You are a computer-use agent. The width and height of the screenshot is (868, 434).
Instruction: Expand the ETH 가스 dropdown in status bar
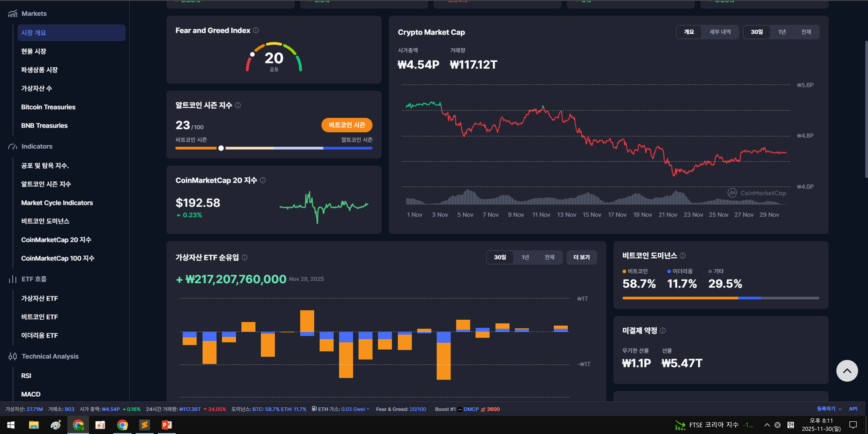tap(368, 409)
